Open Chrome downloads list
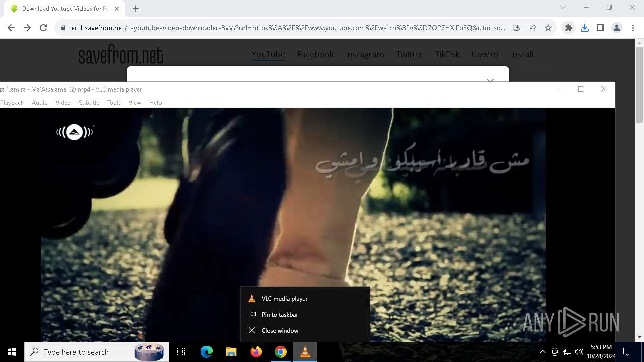 pyautogui.click(x=585, y=28)
